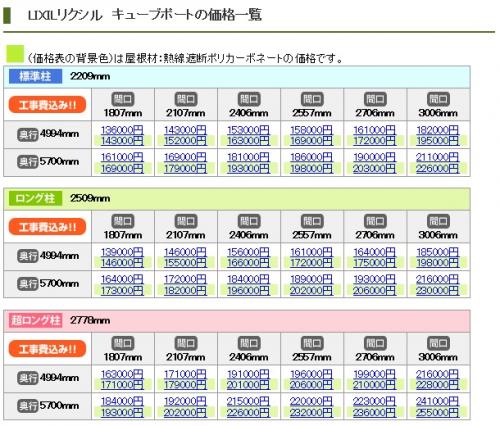Viewport: 500px width, 426px height.
Task: Click the 153000円 price link
Action: [x=248, y=130]
